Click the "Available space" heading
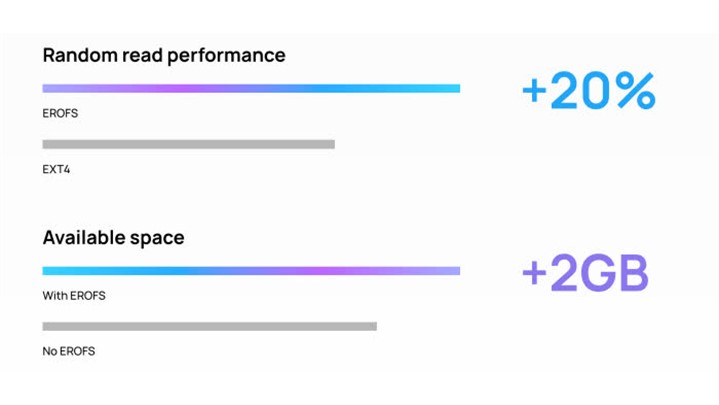Screen dimensions: 719x405 [113, 238]
